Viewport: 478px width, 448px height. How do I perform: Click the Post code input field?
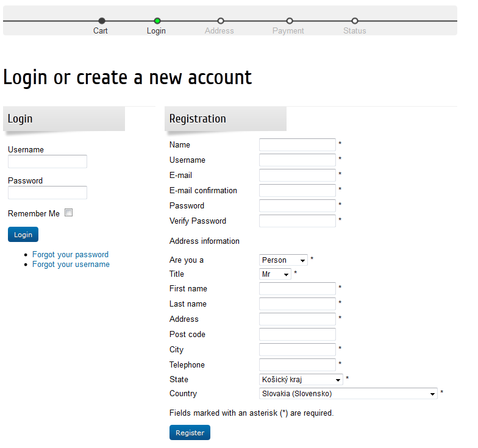click(298, 334)
